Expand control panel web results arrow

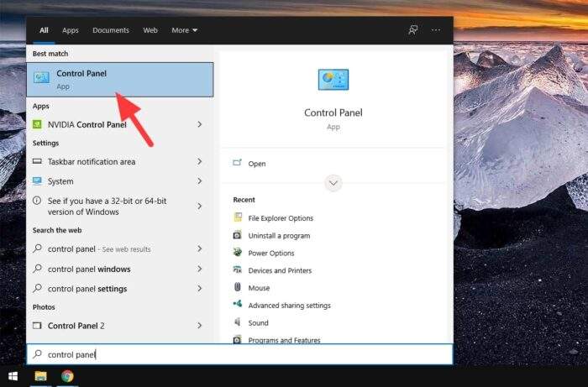click(200, 248)
